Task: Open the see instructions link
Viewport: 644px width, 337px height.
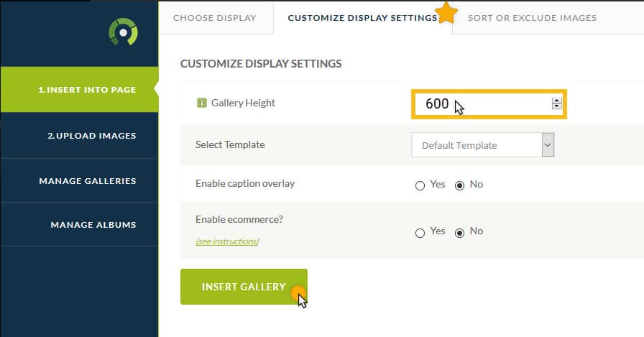Action: point(227,241)
